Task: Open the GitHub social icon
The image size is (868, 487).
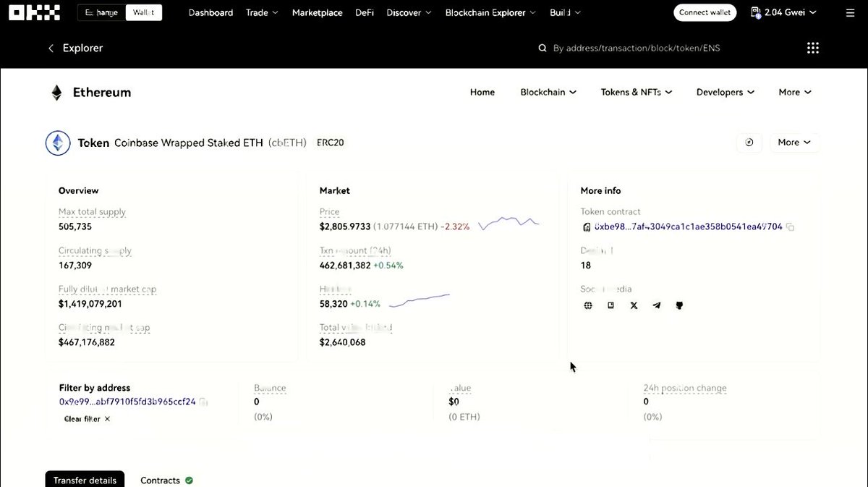Action: 679,305
